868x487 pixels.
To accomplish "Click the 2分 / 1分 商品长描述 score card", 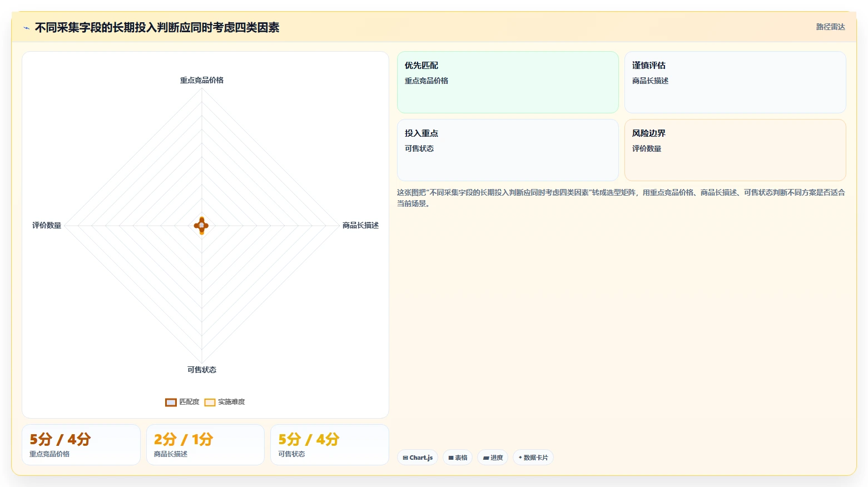I will [205, 445].
